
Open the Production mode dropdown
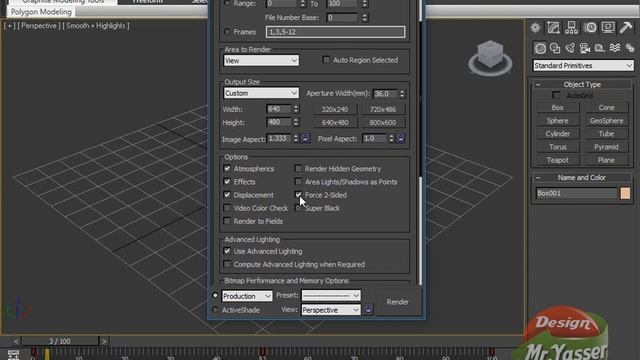[x=247, y=296]
